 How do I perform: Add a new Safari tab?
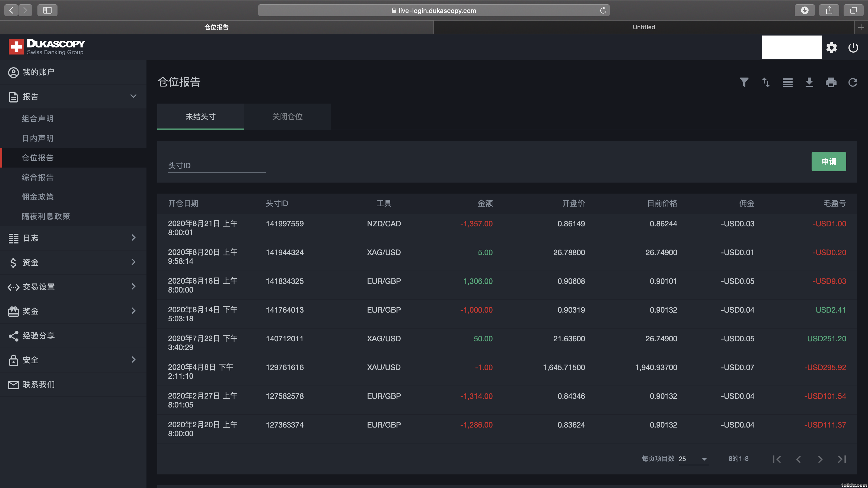click(861, 27)
